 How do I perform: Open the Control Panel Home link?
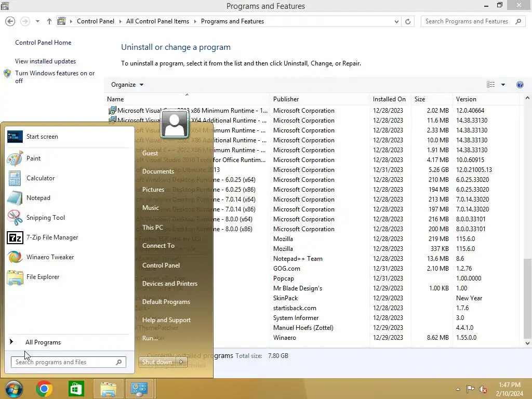tap(43, 43)
